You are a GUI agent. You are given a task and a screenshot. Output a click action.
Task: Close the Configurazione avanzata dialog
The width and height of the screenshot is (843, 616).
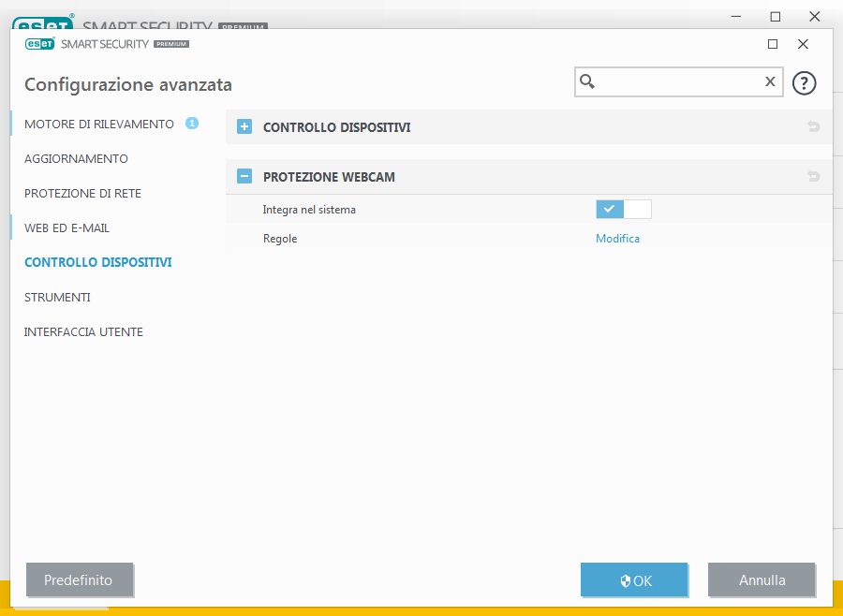(803, 44)
